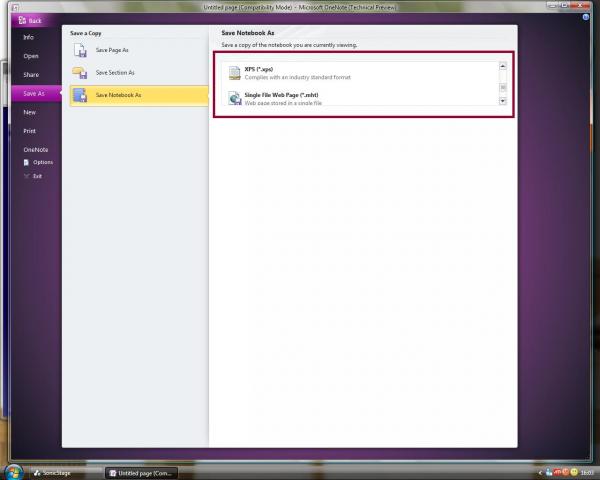The height and width of the screenshot is (480, 600).
Task: Click the format list scroll down arrow
Action: (x=503, y=101)
